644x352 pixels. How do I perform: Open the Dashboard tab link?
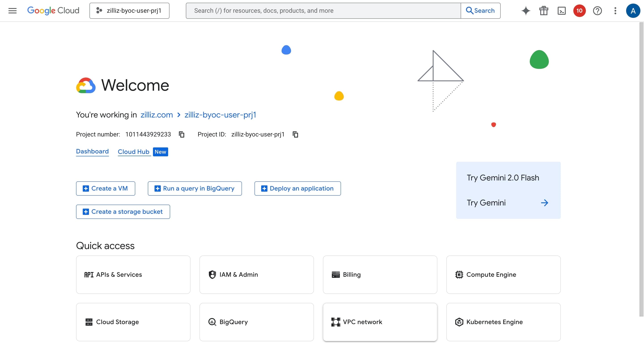pyautogui.click(x=92, y=151)
